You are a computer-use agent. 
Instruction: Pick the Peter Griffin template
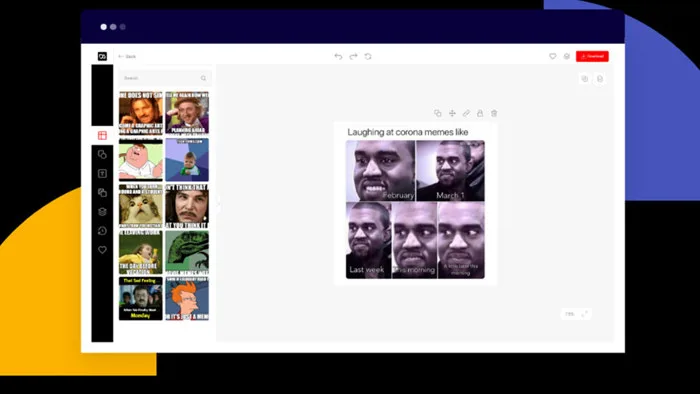[x=141, y=159]
